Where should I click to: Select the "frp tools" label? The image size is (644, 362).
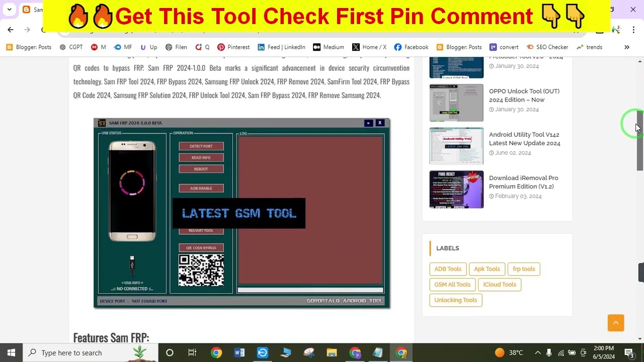point(524,268)
